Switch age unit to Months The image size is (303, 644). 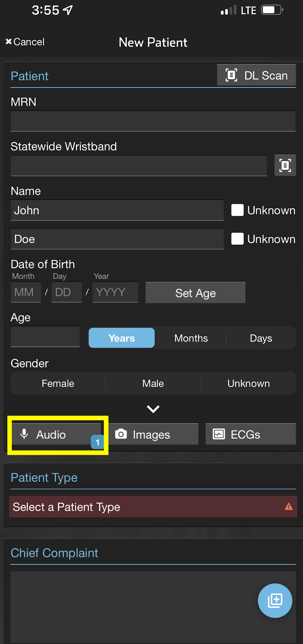point(191,338)
